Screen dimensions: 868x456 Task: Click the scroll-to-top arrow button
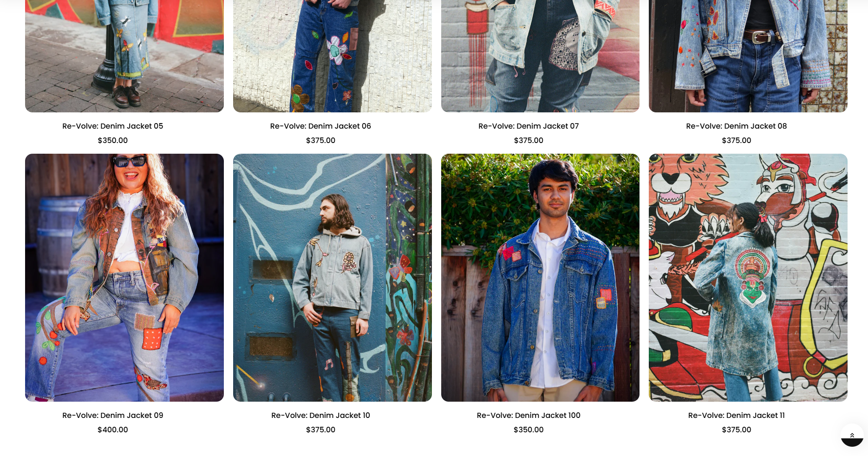[852, 435]
